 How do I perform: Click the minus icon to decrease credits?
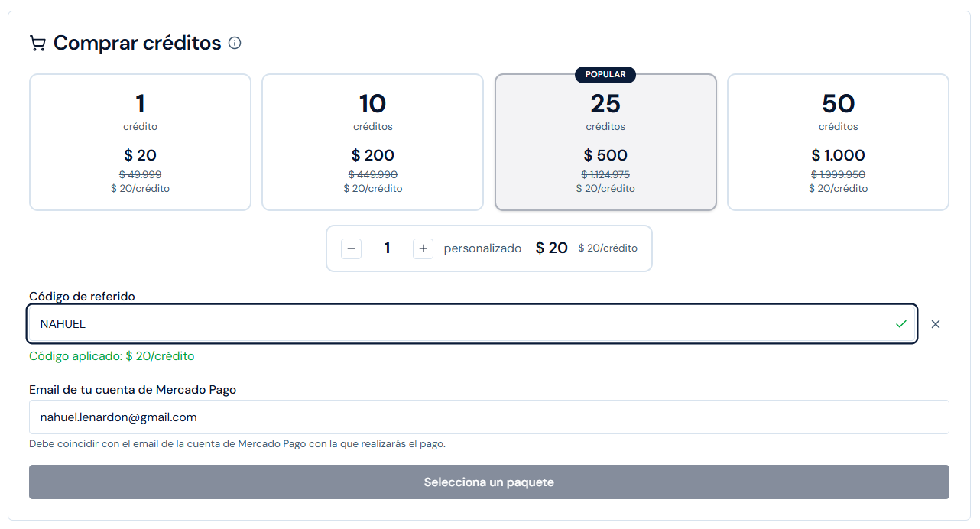pyautogui.click(x=351, y=248)
